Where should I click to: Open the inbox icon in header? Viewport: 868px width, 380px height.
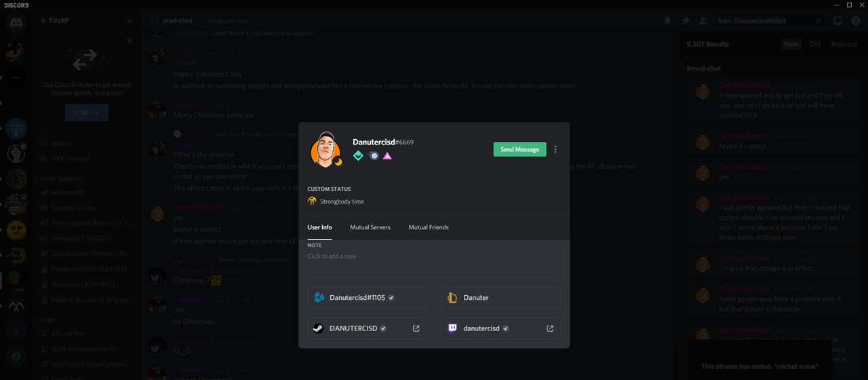click(x=837, y=21)
